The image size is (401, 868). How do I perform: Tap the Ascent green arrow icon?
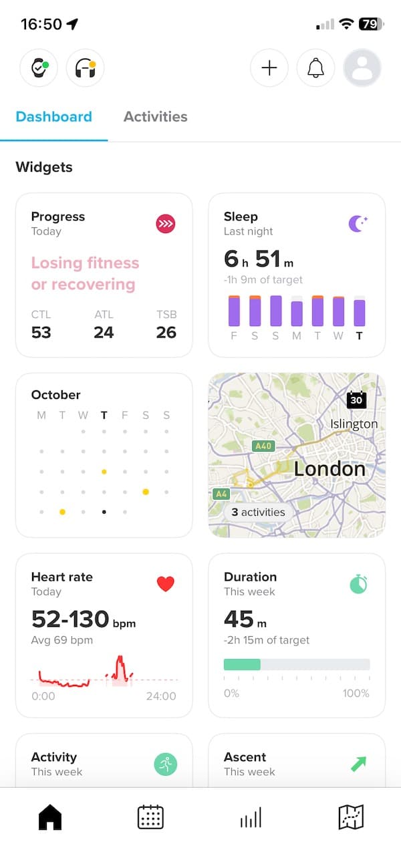coord(358,764)
